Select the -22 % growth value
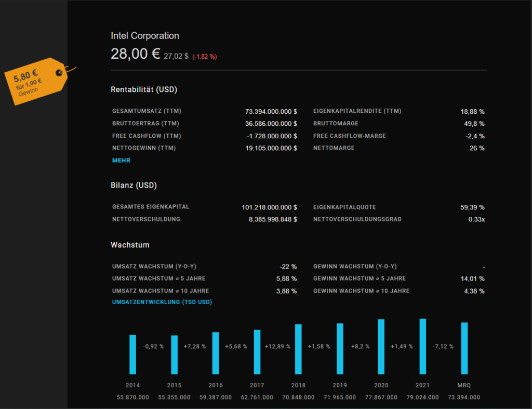This screenshot has width=532, height=409. 288,267
